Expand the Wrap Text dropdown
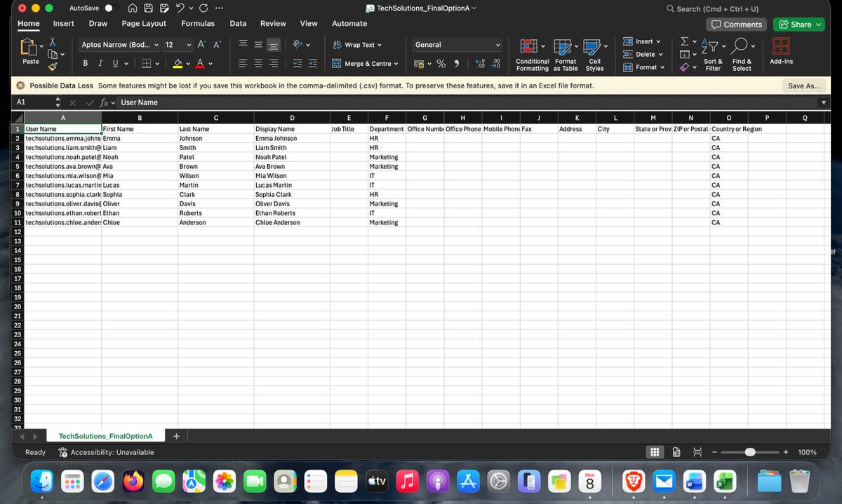Image resolution: width=842 pixels, height=504 pixels. pyautogui.click(x=380, y=45)
